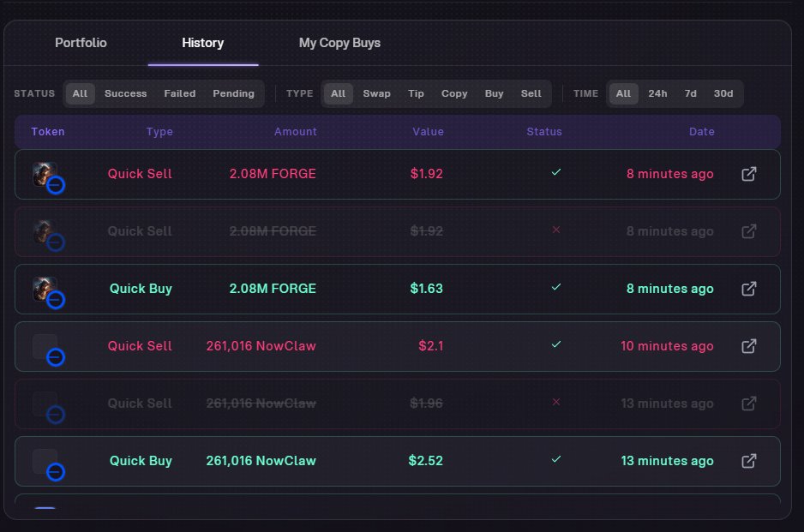804x532 pixels.
Task: Enable the 24h time filter
Action: coord(657,93)
